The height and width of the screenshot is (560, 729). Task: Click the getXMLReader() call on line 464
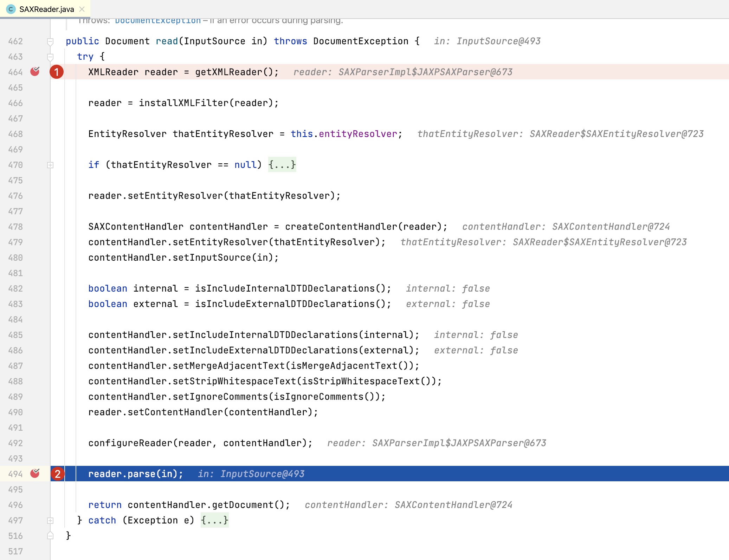[234, 72]
